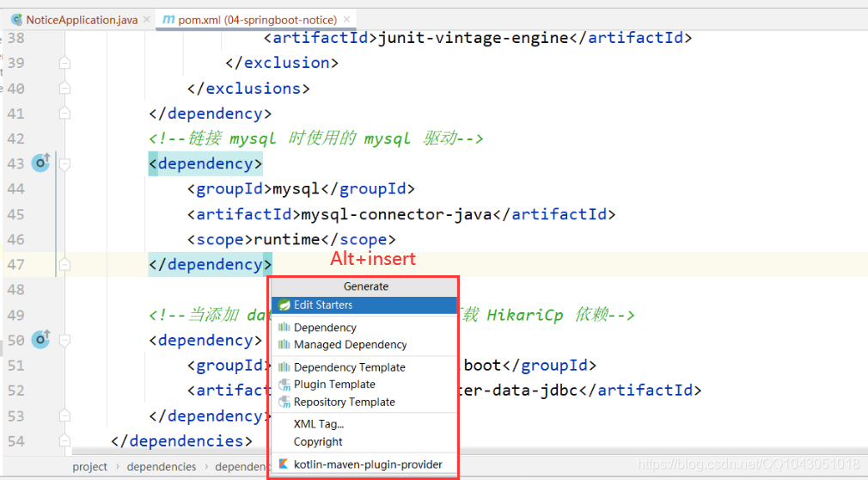Click line number 48 in gutter

(x=16, y=289)
